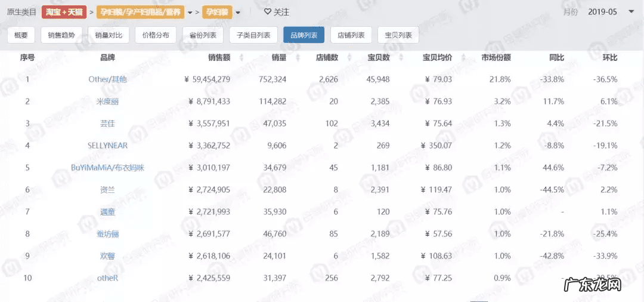644x302 pixels.
Task: Open the 宝贝列表 tab
Action: 398,35
